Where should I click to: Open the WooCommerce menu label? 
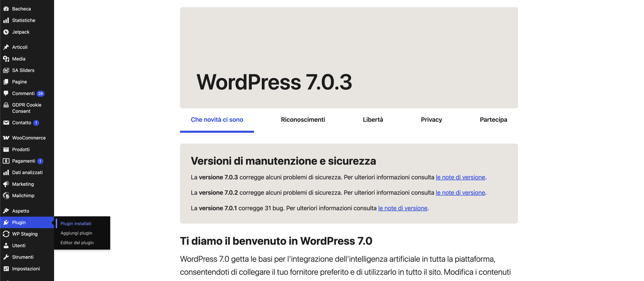(29, 138)
